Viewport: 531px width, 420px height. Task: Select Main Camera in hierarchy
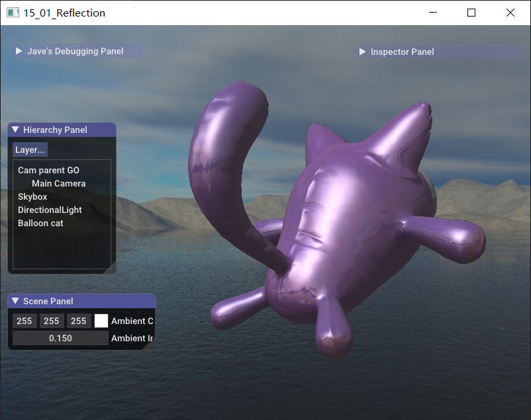(x=58, y=183)
